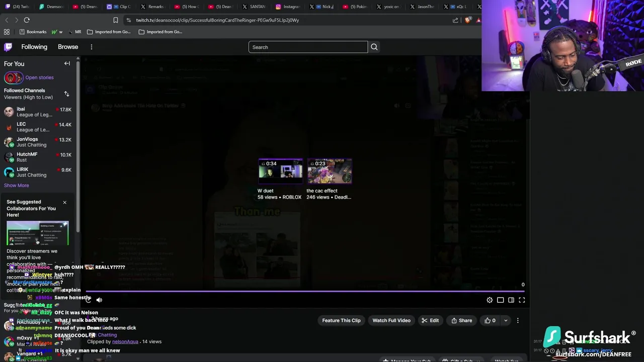Open the Bookmarks folder
This screenshot has height=362, width=644.
33,32
